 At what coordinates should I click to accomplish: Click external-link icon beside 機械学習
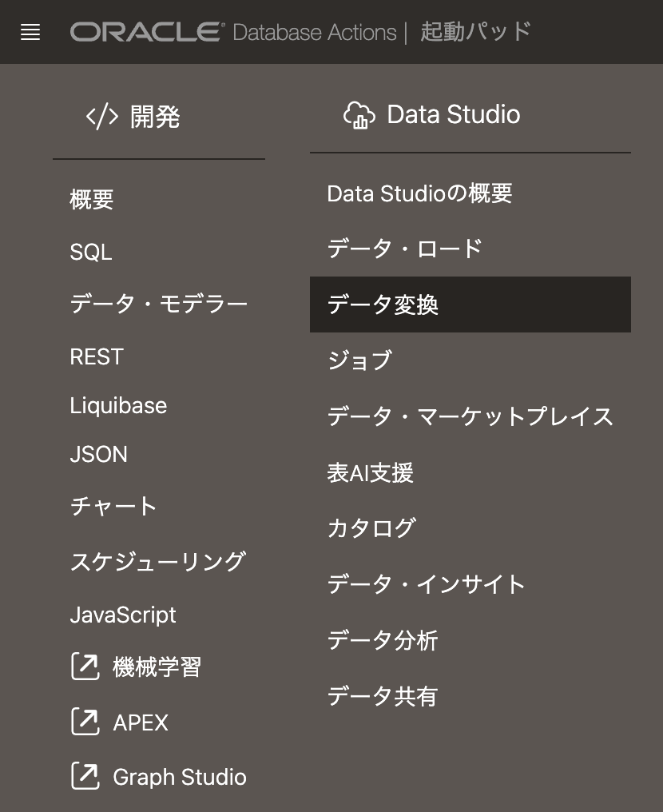coord(85,667)
